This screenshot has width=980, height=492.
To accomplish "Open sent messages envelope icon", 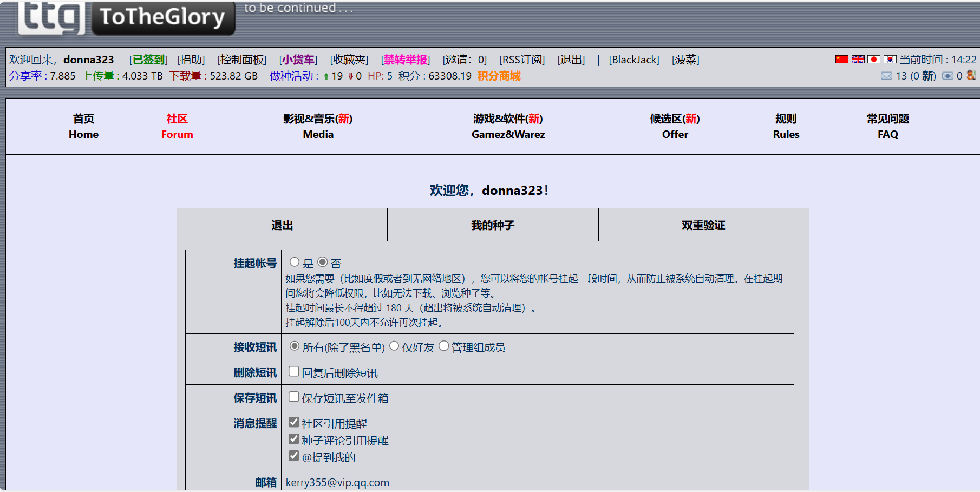I will 948,76.
